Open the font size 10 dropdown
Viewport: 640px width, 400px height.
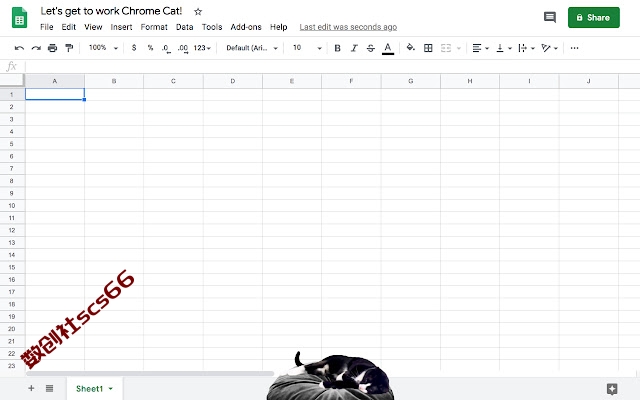(307, 48)
